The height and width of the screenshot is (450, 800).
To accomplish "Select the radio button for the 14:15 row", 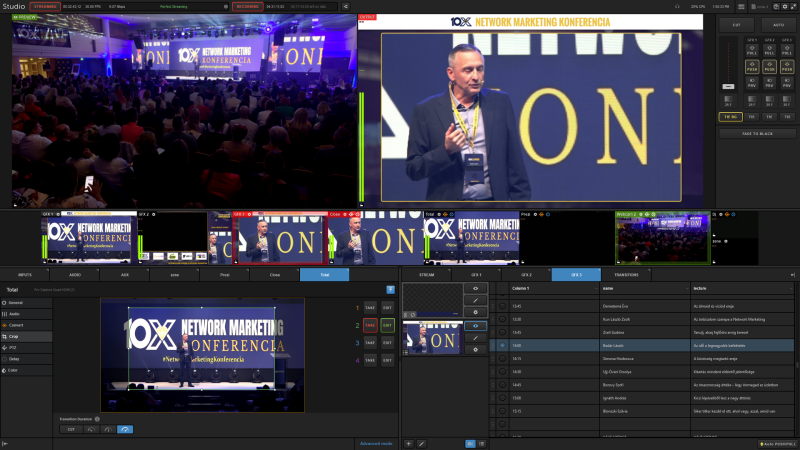I will coord(502,358).
